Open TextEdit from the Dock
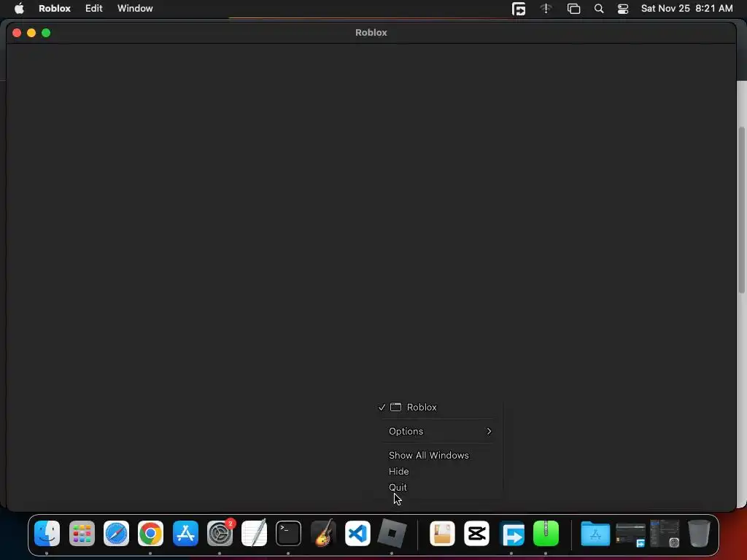The height and width of the screenshot is (560, 747). (x=254, y=533)
